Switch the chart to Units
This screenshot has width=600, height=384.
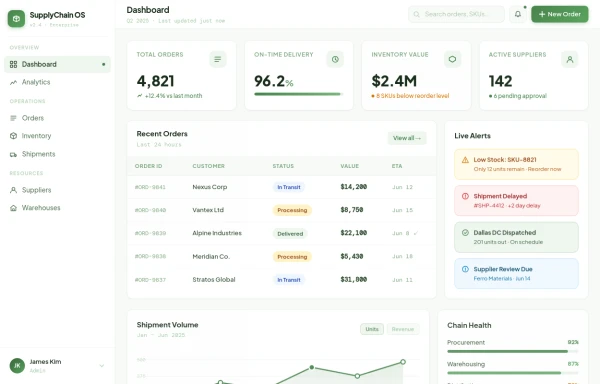[x=372, y=329]
